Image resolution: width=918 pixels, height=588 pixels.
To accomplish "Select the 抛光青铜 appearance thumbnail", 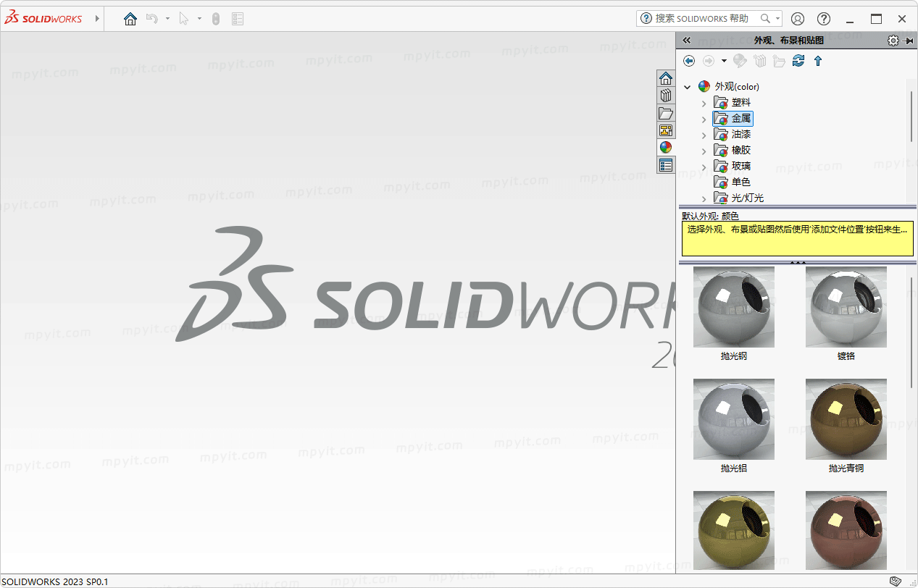I will (846, 419).
